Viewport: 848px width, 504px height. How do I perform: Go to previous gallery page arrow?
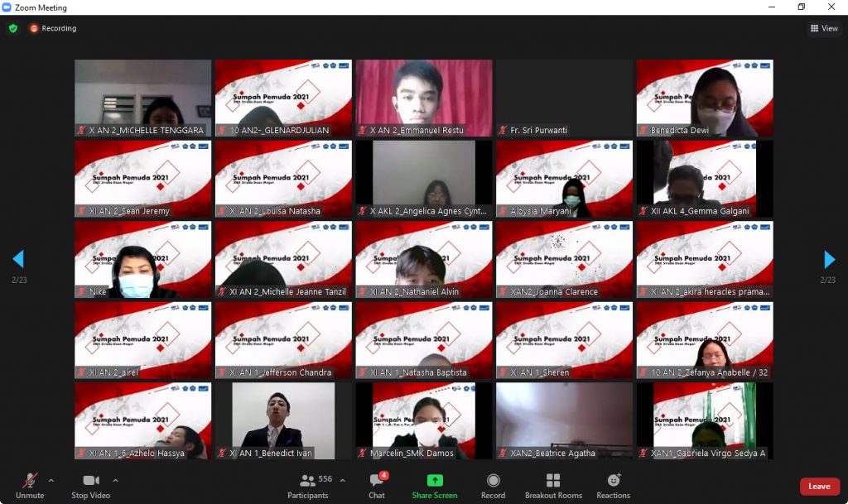tap(18, 260)
